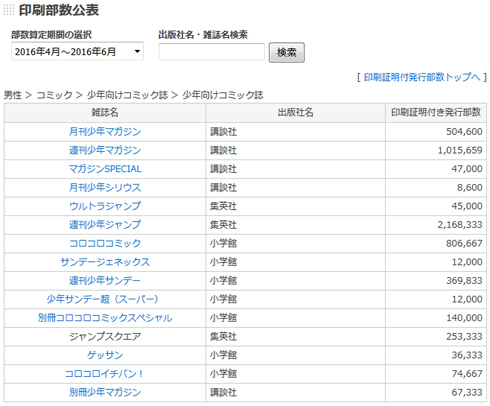Click 講談社 in the 月刊少年マガジン row

click(223, 132)
